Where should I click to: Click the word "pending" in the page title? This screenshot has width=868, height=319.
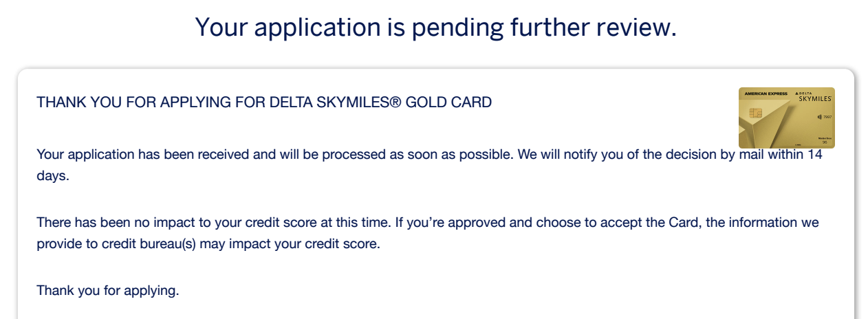pyautogui.click(x=433, y=27)
